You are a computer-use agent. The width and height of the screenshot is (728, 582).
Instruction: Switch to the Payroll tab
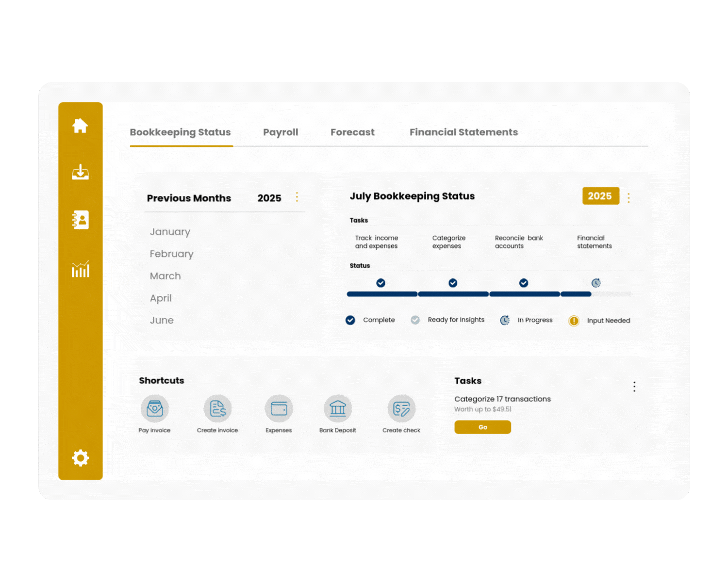point(281,132)
